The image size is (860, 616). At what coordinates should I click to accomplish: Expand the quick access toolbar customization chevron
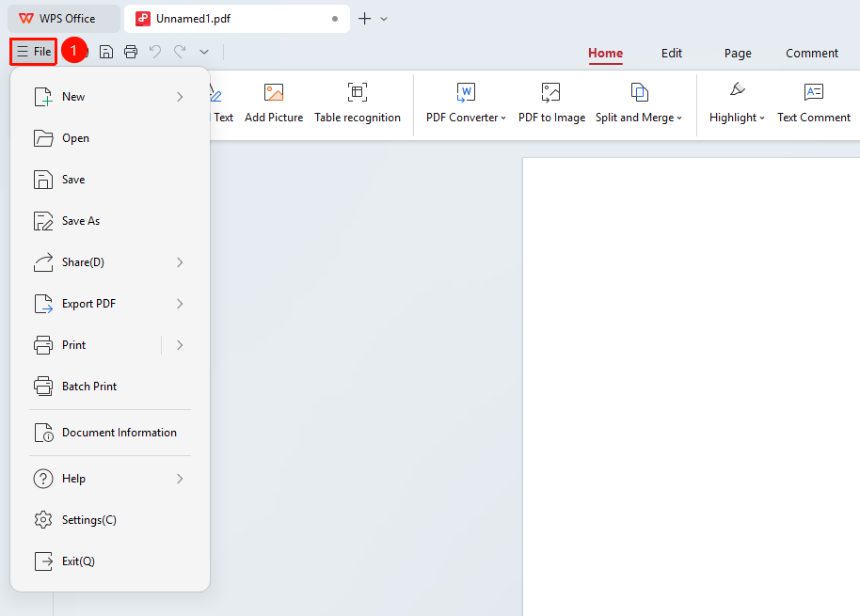pyautogui.click(x=204, y=52)
